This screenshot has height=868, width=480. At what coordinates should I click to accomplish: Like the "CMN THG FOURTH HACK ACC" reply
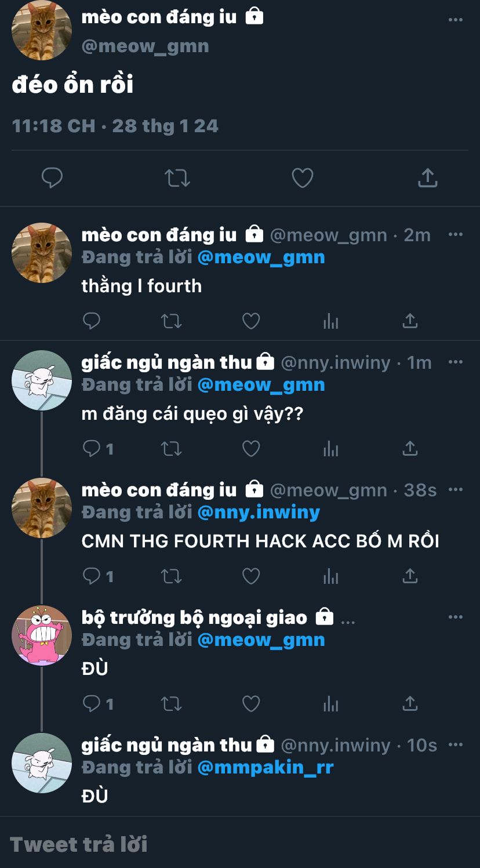pos(250,576)
